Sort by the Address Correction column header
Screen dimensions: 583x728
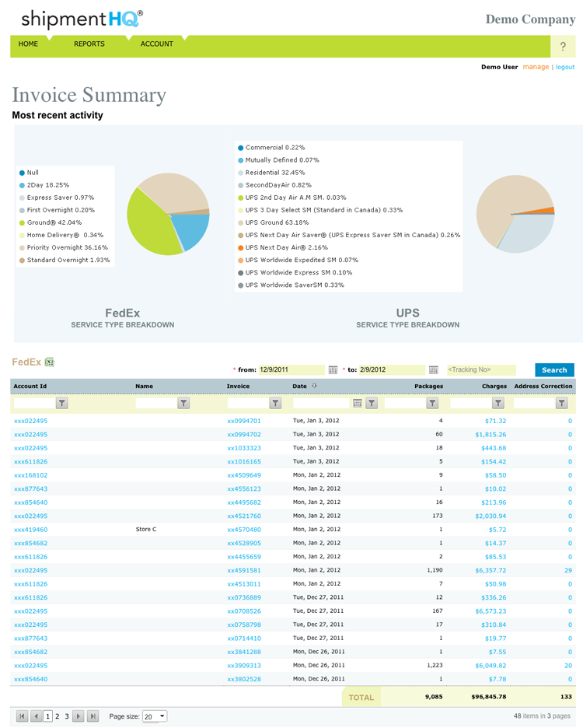pyautogui.click(x=543, y=387)
